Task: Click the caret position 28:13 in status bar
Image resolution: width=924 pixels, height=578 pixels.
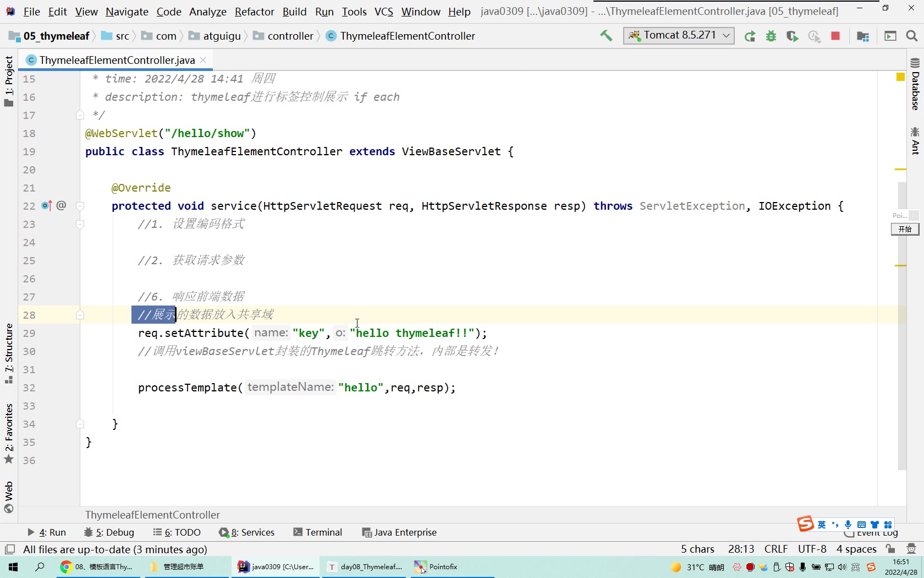Action: click(x=741, y=549)
